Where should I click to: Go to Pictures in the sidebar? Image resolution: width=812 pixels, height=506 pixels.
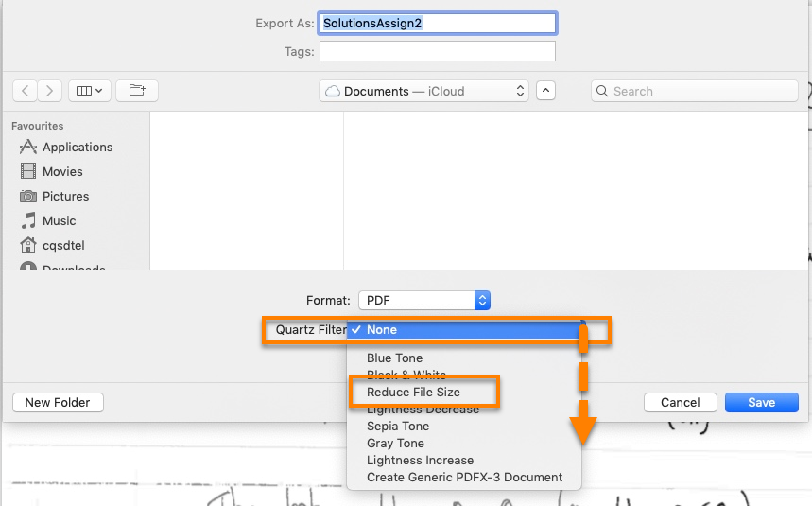point(65,196)
